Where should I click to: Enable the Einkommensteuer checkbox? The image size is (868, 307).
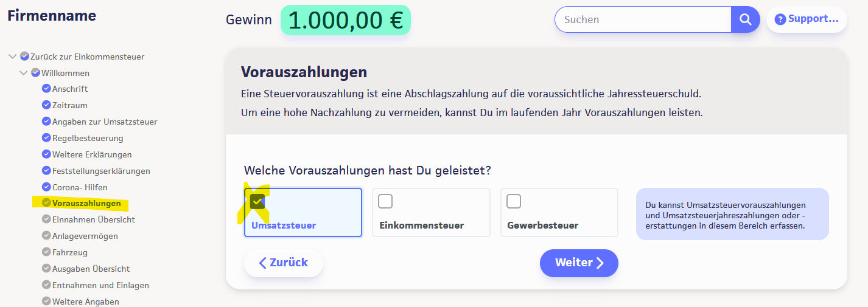[385, 201]
